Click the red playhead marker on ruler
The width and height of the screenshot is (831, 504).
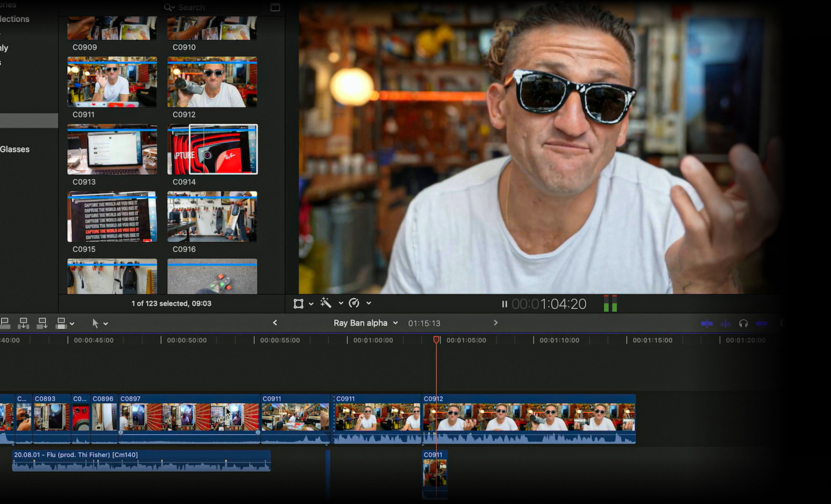pos(436,340)
